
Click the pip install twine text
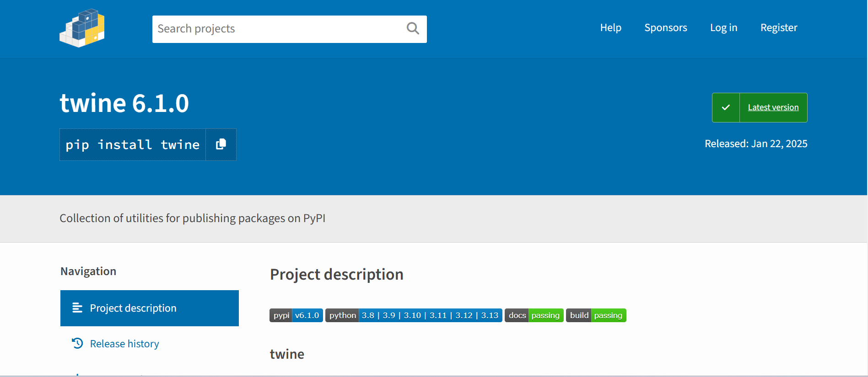(133, 145)
